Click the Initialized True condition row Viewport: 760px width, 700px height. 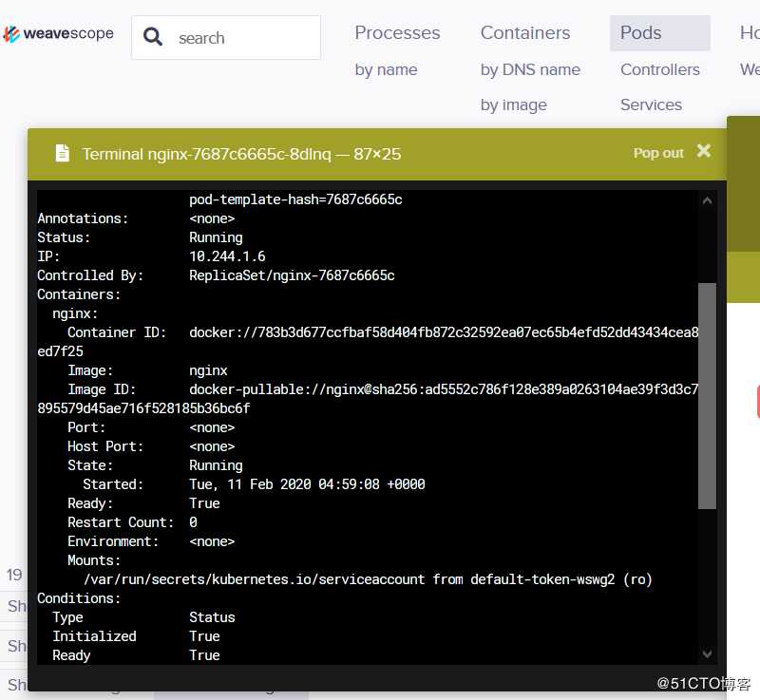pos(136,636)
